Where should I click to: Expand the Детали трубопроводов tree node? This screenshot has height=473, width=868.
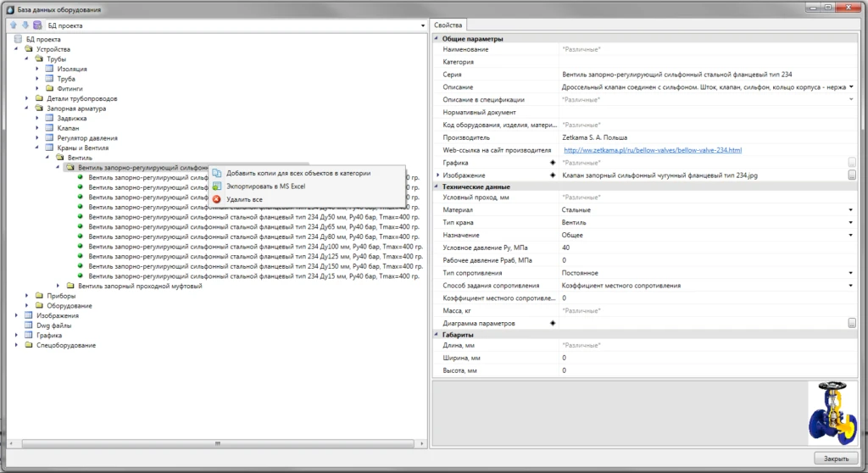pos(27,98)
